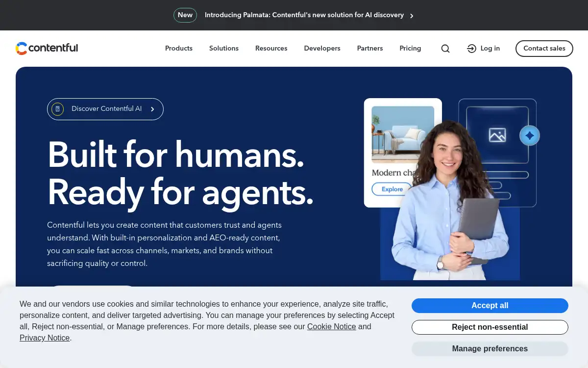
Task: Go to the Pricing page
Action: pos(410,48)
